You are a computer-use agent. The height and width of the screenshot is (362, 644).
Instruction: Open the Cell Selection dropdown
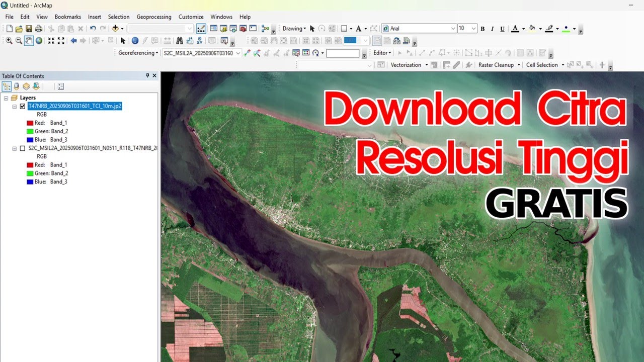click(x=545, y=65)
